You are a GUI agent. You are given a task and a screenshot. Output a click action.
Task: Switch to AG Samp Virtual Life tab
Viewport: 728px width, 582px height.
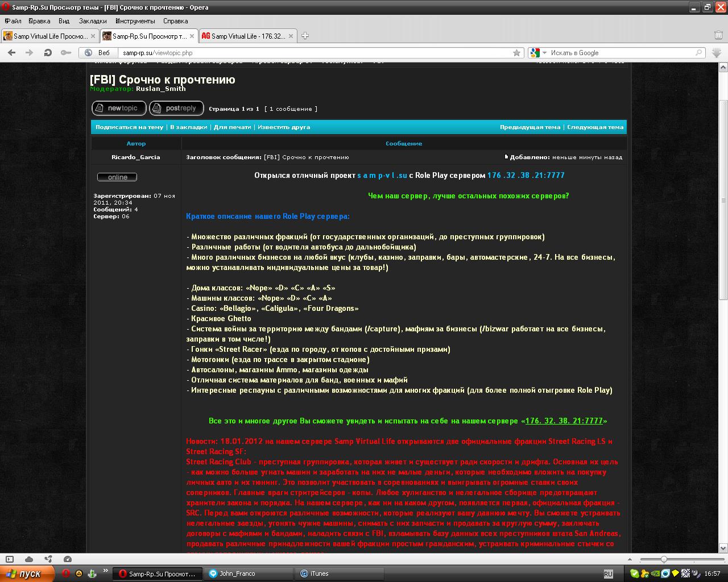point(248,36)
